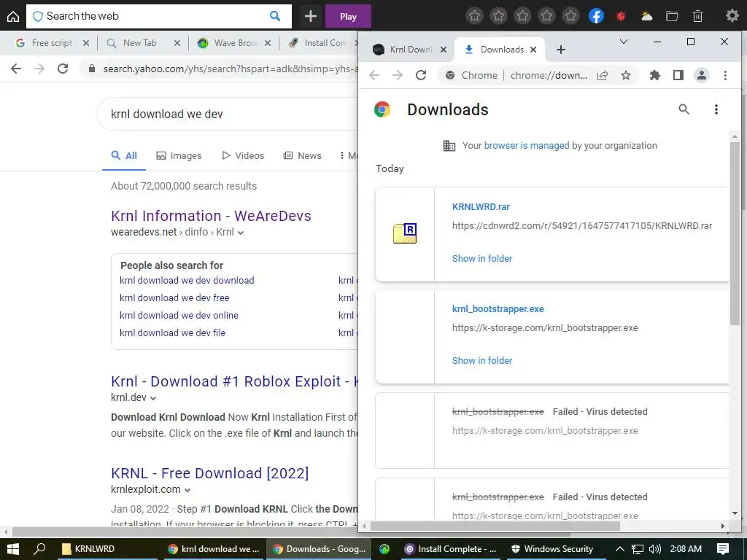Open the Krnl Information - WeAreDevs result
This screenshot has height=560, width=747.
[x=211, y=216]
